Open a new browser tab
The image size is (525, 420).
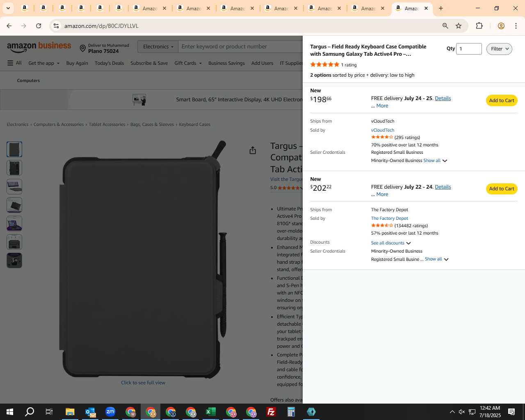click(x=441, y=8)
